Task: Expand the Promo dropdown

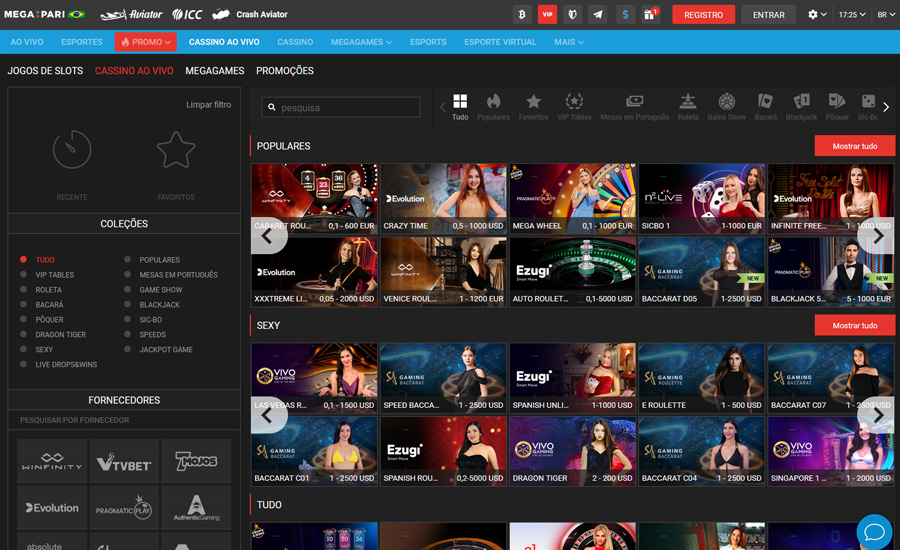Action: pos(146,42)
